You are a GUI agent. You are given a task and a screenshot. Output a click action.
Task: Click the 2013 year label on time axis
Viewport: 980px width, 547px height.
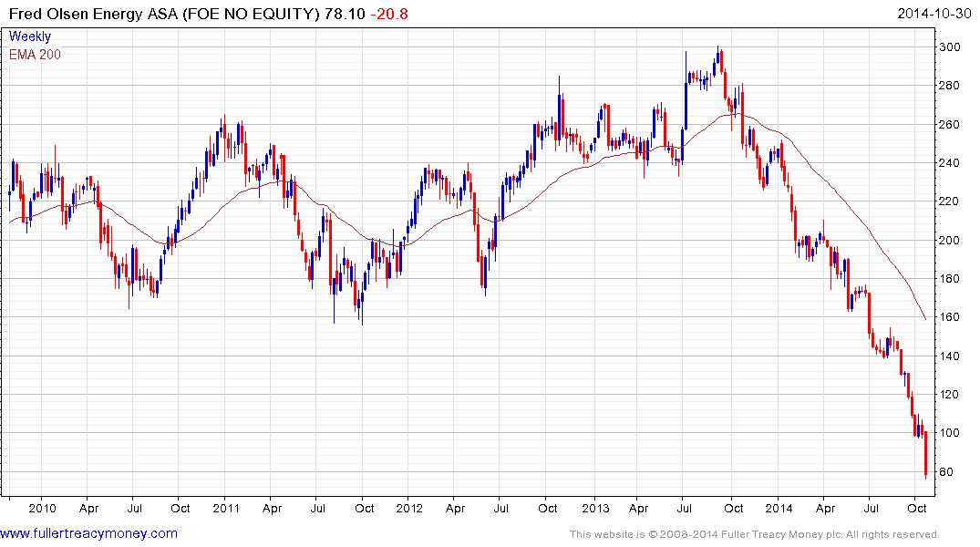(x=595, y=508)
